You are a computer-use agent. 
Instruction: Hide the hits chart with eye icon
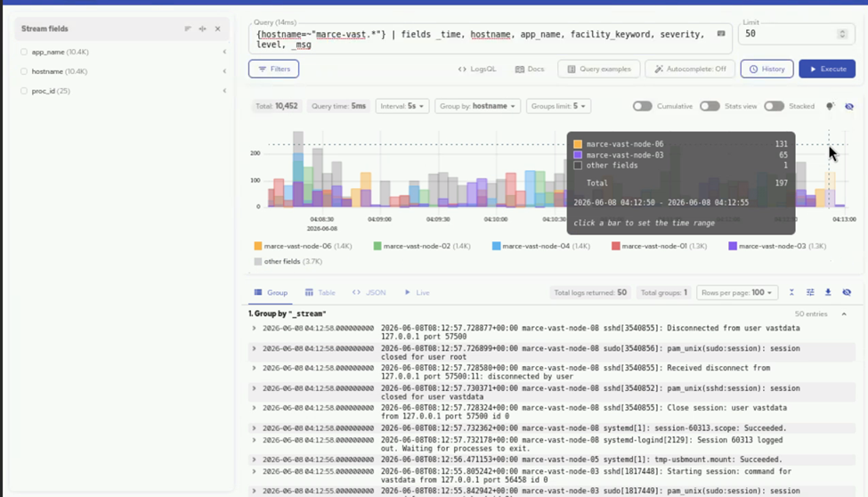pos(849,106)
